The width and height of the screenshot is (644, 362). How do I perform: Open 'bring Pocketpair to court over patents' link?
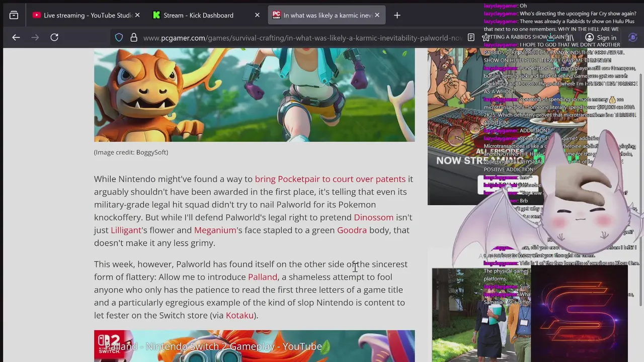330,179
